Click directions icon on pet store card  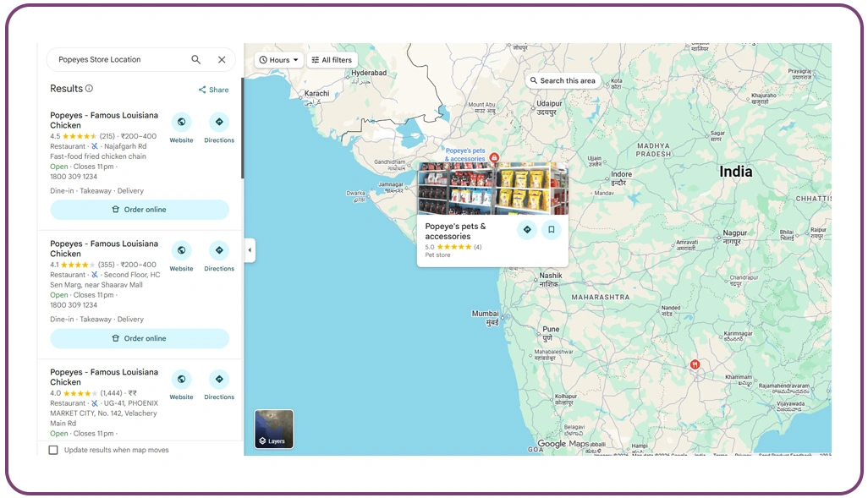pyautogui.click(x=527, y=229)
